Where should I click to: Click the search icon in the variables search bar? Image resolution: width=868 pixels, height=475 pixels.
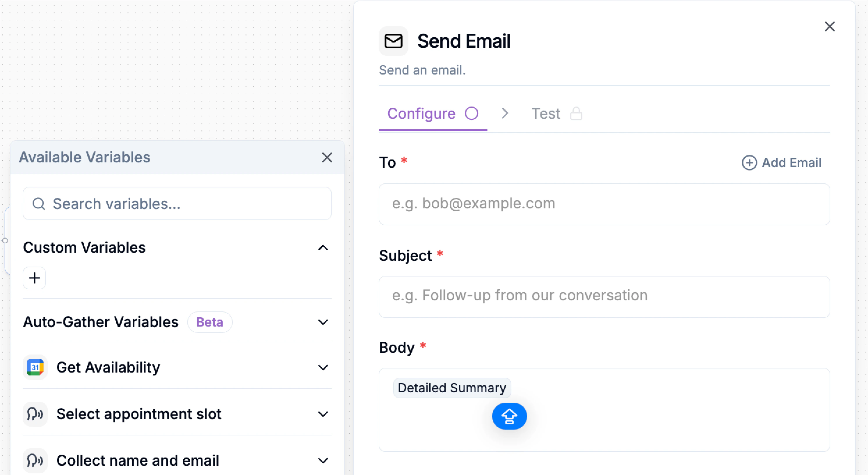(39, 204)
